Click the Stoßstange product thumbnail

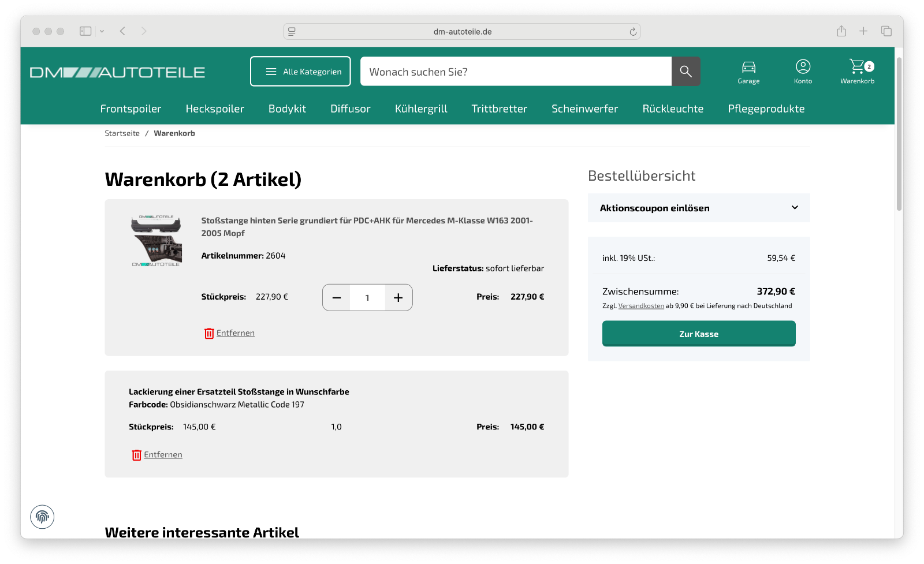(x=157, y=241)
